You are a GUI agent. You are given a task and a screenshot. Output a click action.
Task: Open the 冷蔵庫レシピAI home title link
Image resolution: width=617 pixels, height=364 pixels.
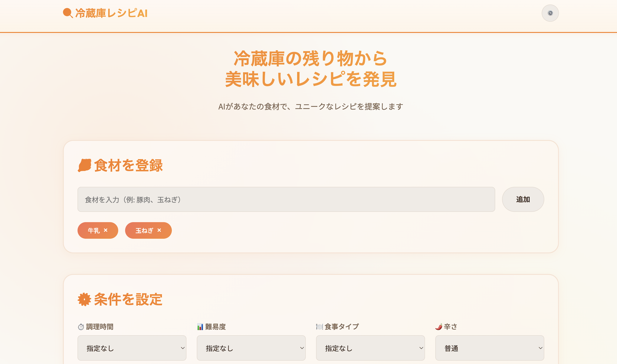[111, 13]
